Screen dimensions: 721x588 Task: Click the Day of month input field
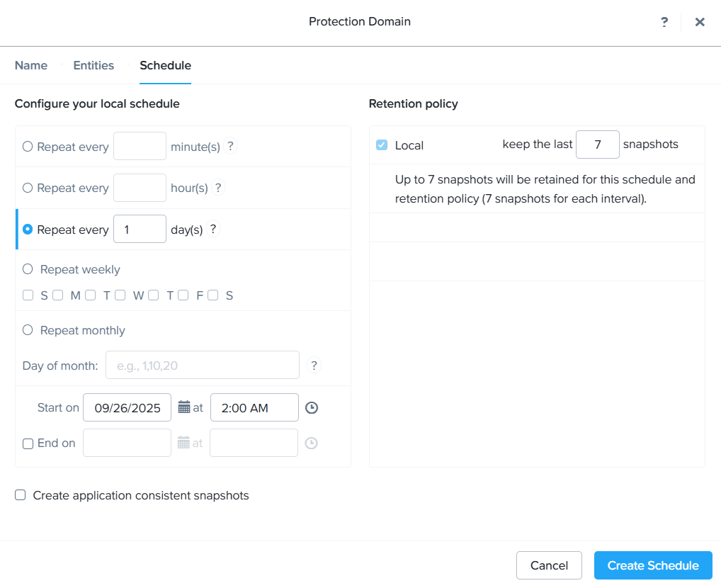pyautogui.click(x=203, y=366)
